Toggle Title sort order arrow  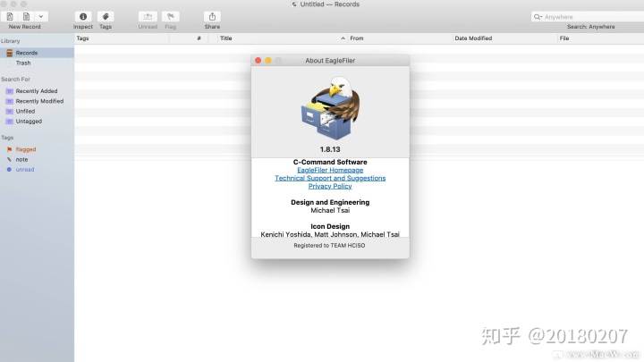point(343,38)
